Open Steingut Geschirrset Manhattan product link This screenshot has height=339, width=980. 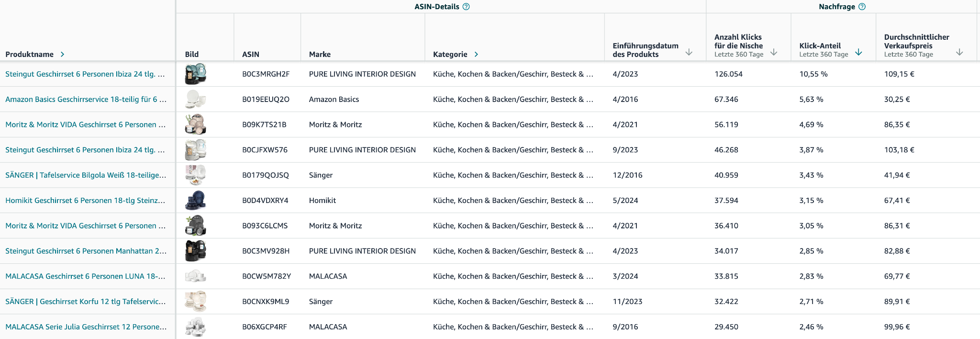(x=86, y=251)
